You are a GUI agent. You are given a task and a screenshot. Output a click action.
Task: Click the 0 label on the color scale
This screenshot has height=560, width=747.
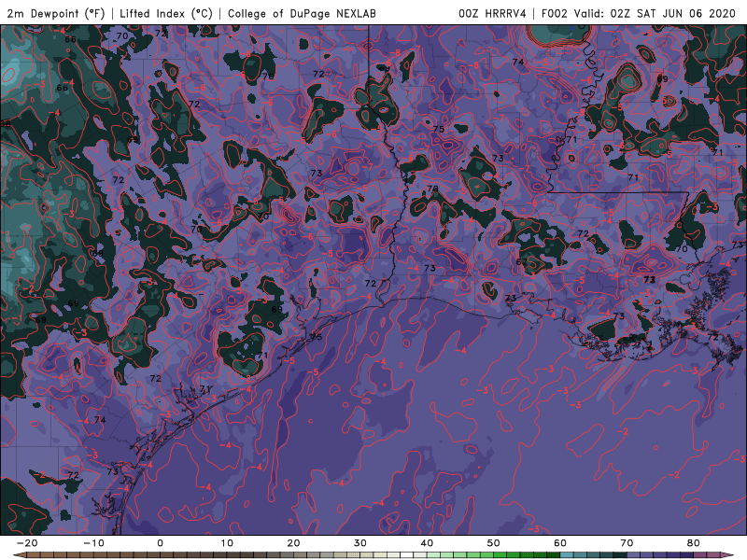160,543
